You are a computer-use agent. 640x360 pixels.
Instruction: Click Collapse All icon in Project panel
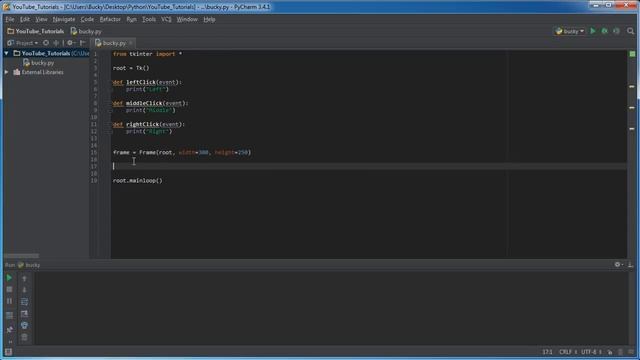[x=56, y=43]
